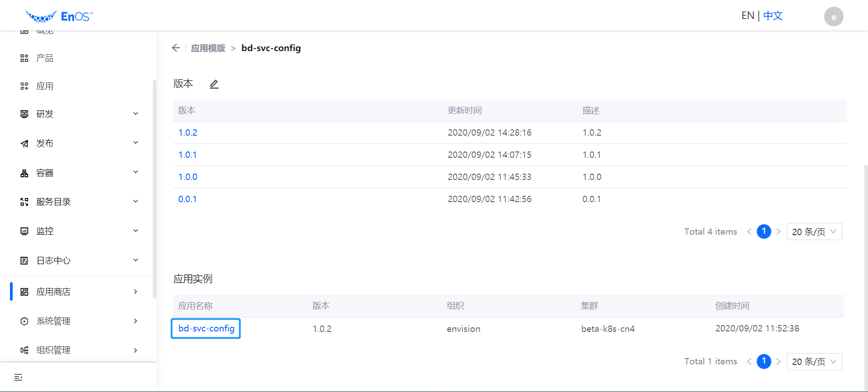Expand the 日志中心 menu chevron
Image resolution: width=868 pixels, height=392 pixels.
[x=136, y=260]
